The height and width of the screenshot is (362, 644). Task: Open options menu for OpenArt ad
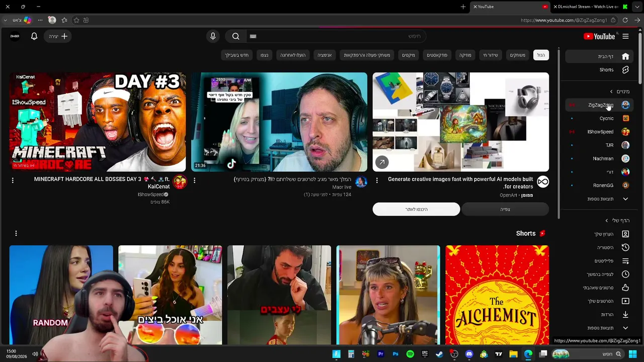click(x=377, y=180)
